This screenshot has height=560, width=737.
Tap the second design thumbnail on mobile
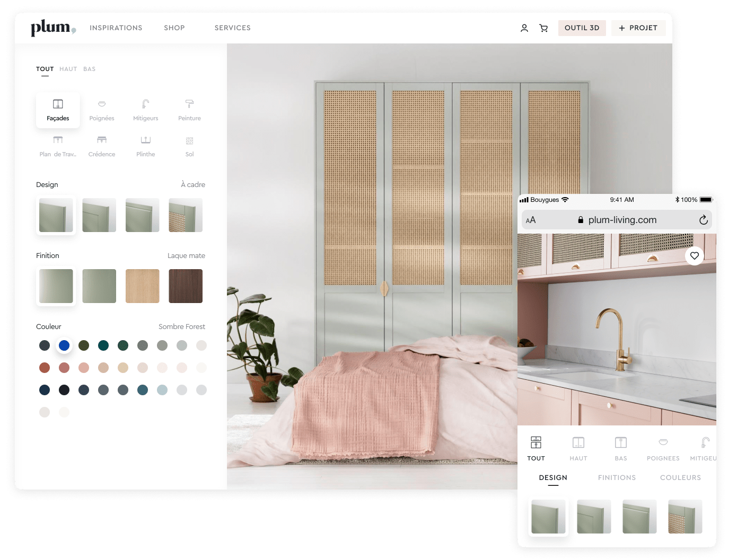click(594, 517)
